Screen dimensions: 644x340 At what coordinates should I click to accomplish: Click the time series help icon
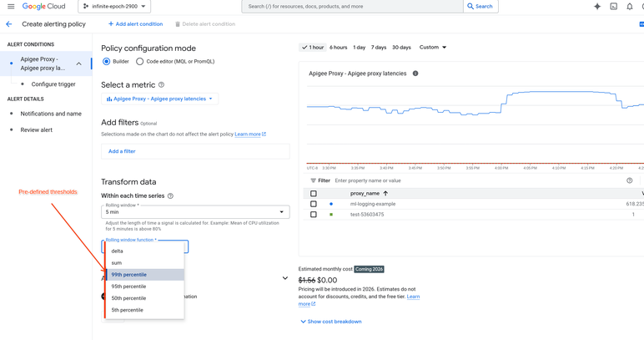tap(170, 196)
